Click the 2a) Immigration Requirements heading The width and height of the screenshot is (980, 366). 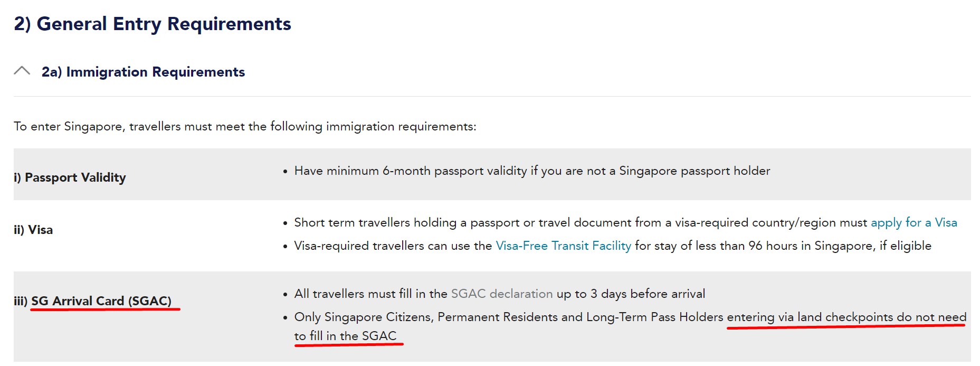[143, 72]
